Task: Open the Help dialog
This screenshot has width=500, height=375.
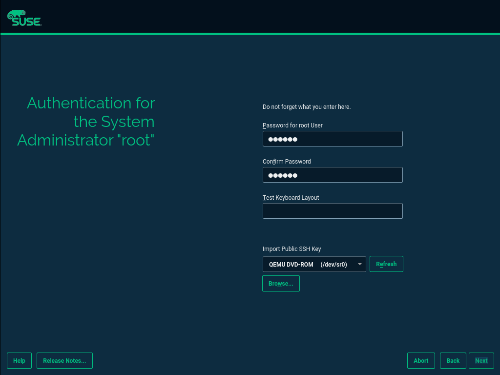Action: (19, 361)
